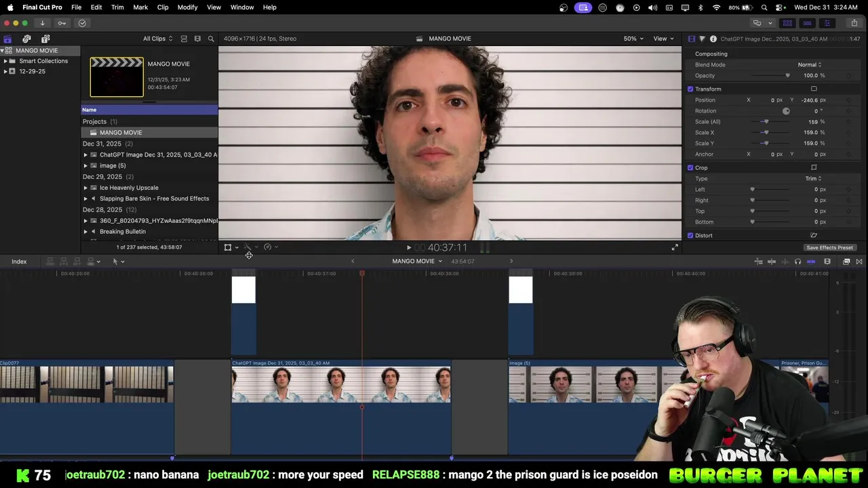Click the browser search magnifier icon
The image size is (868, 488).
[x=211, y=39]
